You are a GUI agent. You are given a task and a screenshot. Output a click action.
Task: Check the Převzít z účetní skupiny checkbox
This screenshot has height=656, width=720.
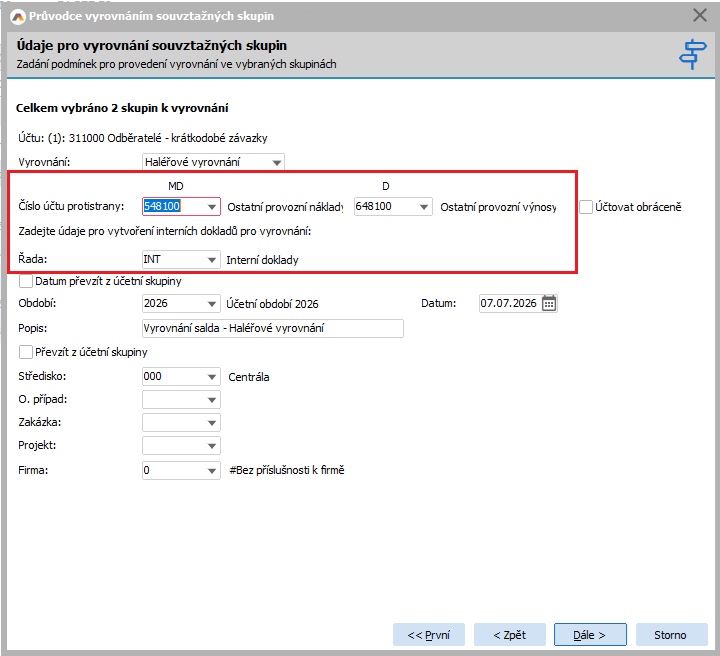[x=26, y=352]
